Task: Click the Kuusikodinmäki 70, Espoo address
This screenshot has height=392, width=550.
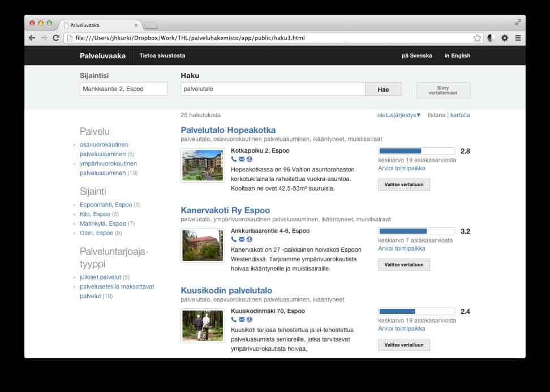Action: pyautogui.click(x=268, y=311)
